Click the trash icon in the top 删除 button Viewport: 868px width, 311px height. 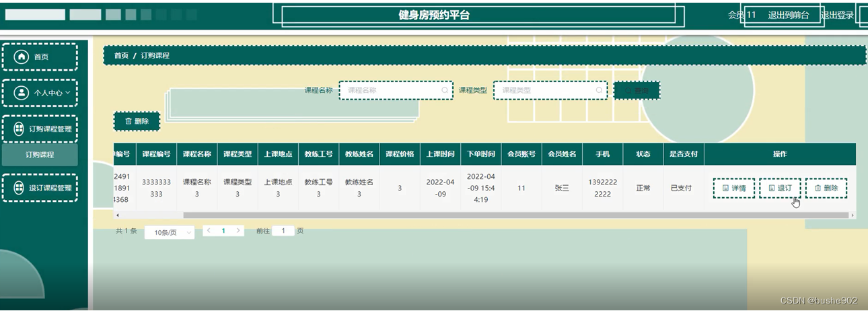coord(128,121)
